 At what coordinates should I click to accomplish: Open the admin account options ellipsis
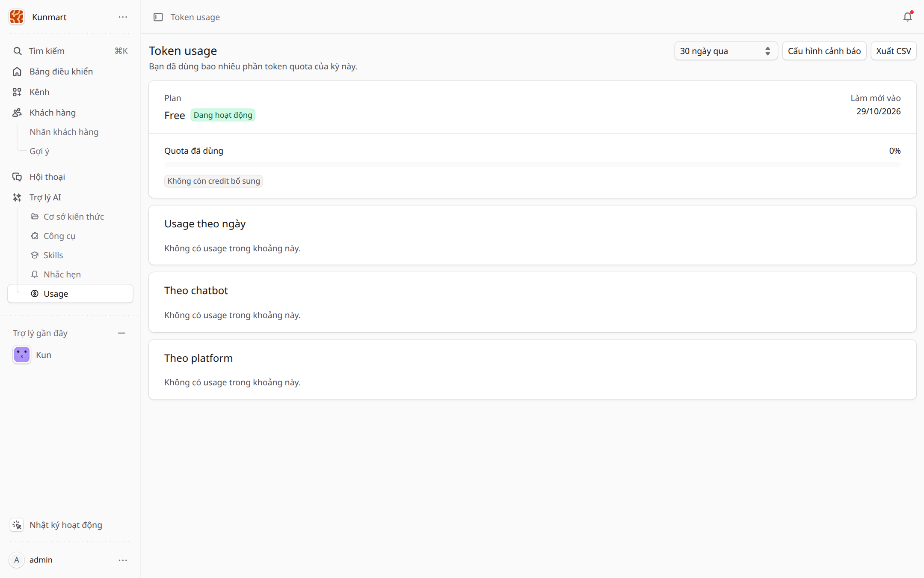pyautogui.click(x=123, y=560)
